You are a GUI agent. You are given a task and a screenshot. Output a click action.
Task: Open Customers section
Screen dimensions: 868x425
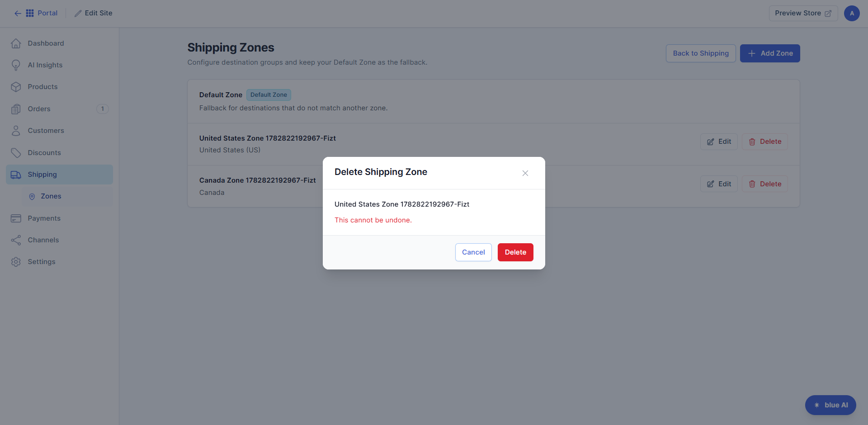pyautogui.click(x=59, y=131)
